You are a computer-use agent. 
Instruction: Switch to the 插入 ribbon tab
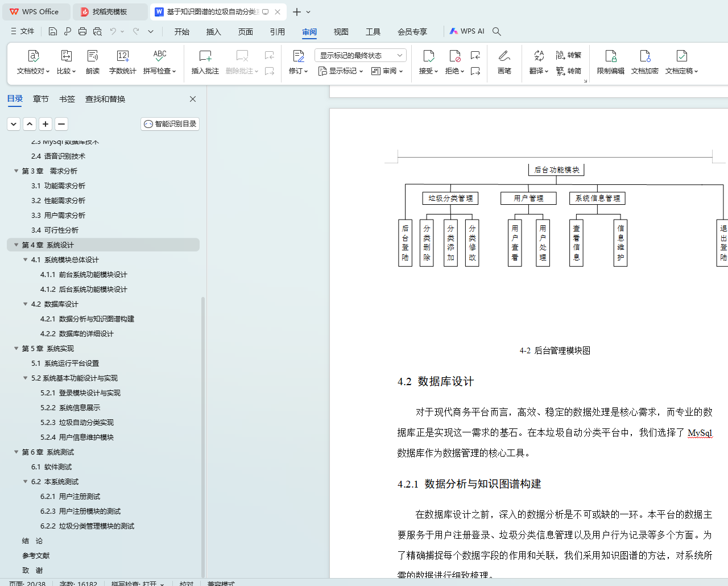(x=214, y=32)
